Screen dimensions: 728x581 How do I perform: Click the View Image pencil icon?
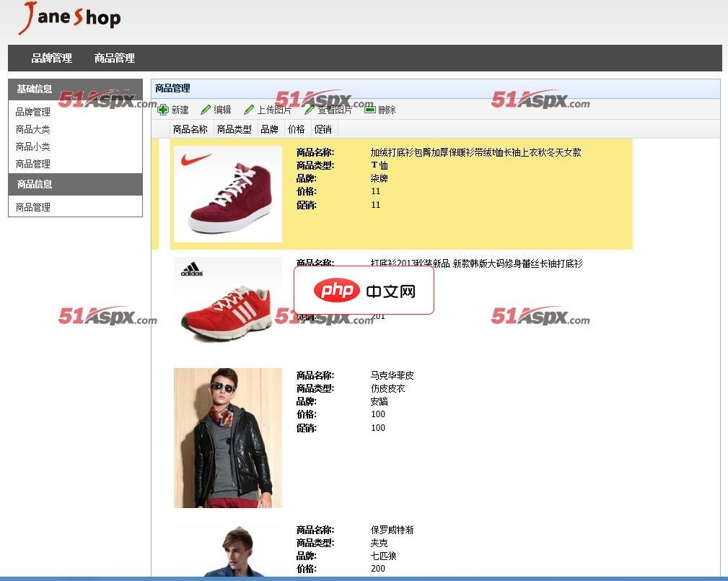click(x=310, y=110)
